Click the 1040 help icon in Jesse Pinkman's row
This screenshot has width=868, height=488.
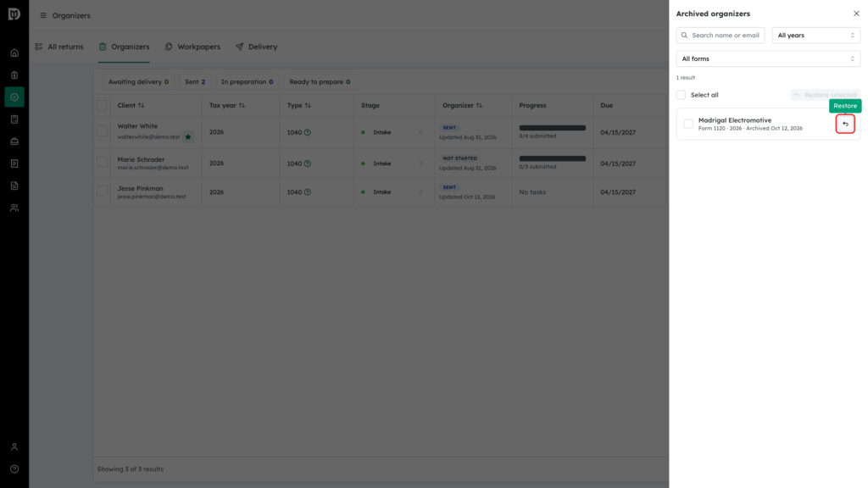[307, 192]
